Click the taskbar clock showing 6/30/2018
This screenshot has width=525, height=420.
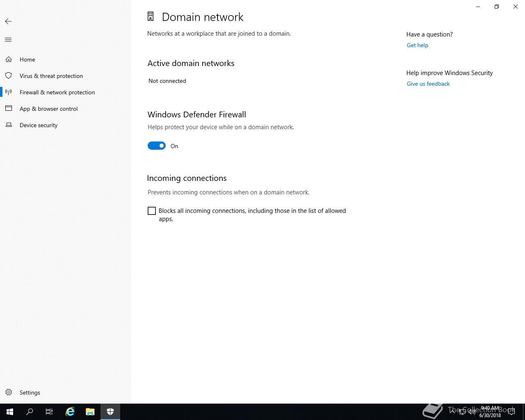(490, 412)
